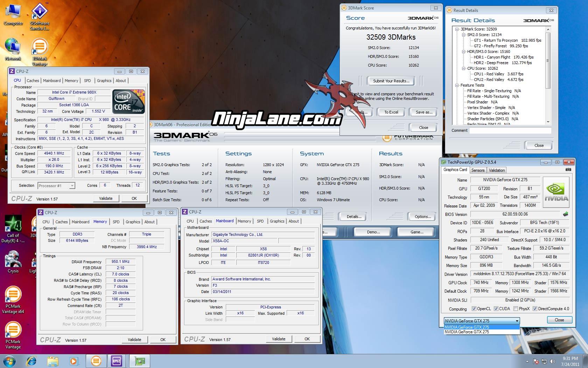Click Validate in Mainboard CPU-Z window
This screenshot has height=368, width=588.
click(x=279, y=339)
